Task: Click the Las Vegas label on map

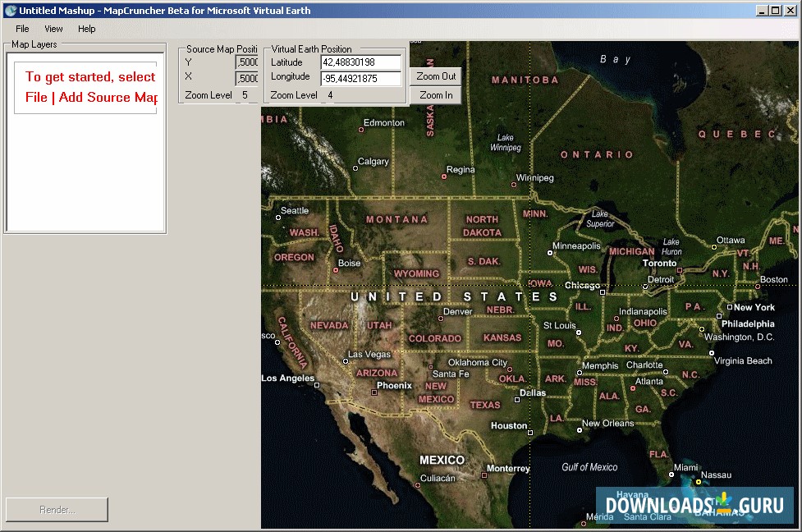Action: click(369, 354)
